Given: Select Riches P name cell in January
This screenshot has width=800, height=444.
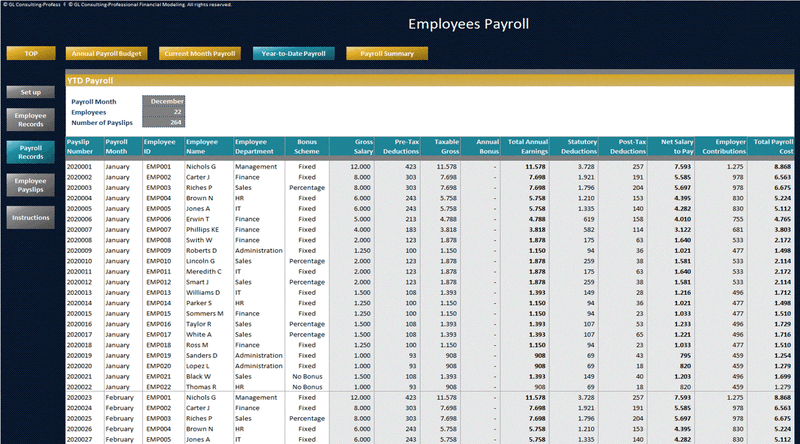Looking at the screenshot, I should point(199,187).
